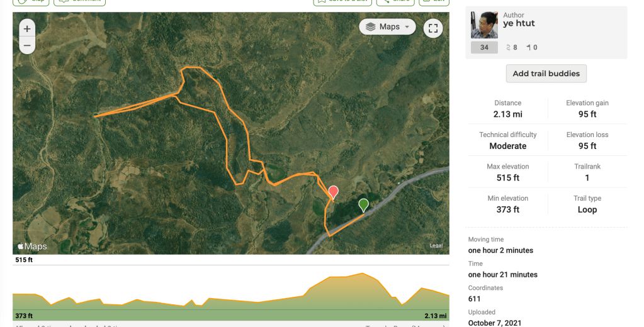Click the waypoints flag icon beside 0
Viewport: 644px width, 327px height.
point(529,47)
